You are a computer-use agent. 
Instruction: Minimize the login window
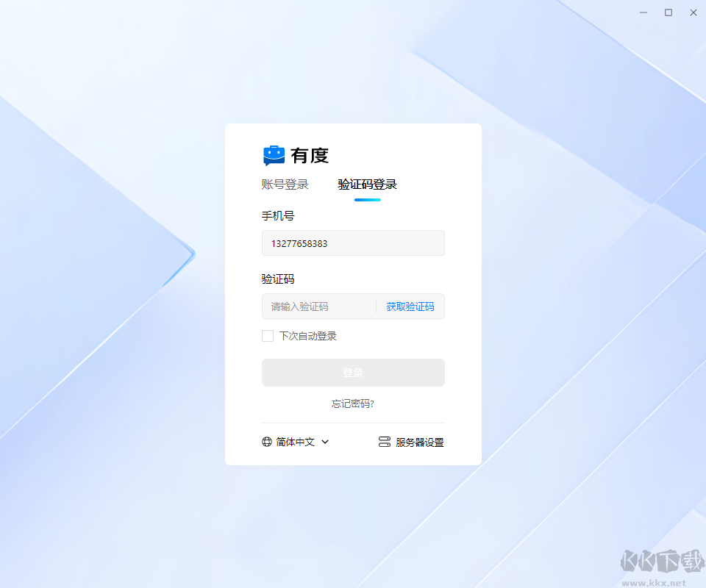coord(643,12)
